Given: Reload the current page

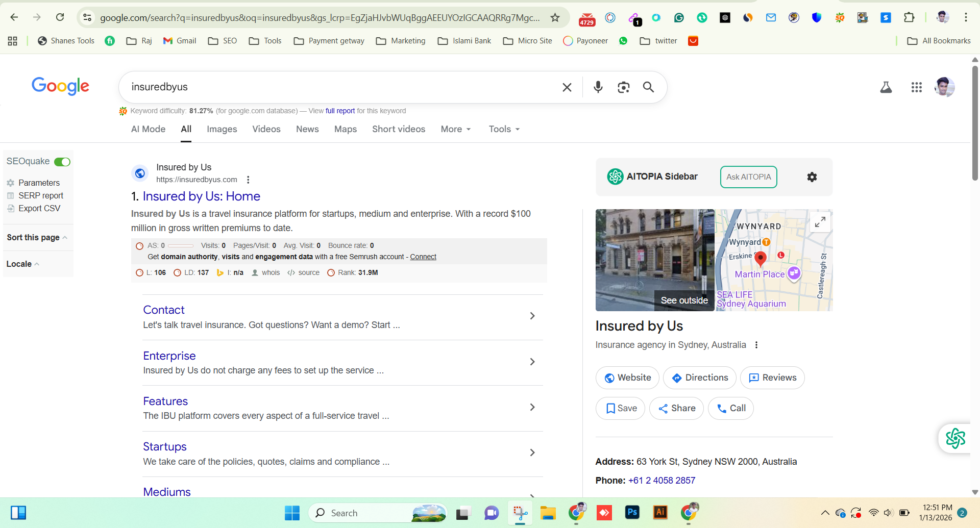Looking at the screenshot, I should 60,17.
